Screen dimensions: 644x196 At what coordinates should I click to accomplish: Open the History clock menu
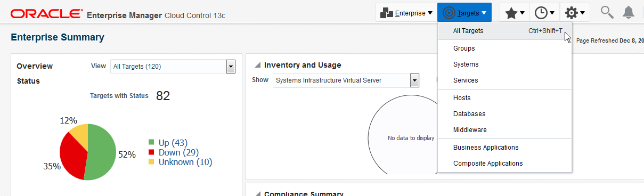pyautogui.click(x=545, y=12)
